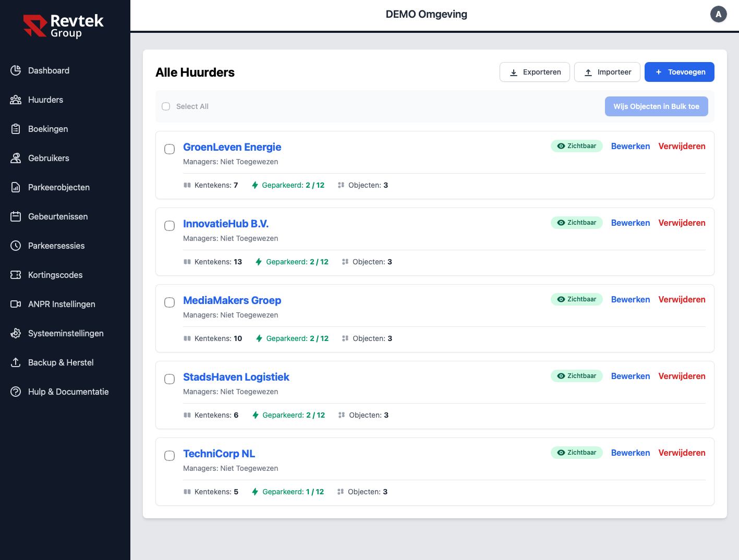Open Kortingscodes in the sidebar
Viewport: 739px width, 560px height.
tap(55, 275)
